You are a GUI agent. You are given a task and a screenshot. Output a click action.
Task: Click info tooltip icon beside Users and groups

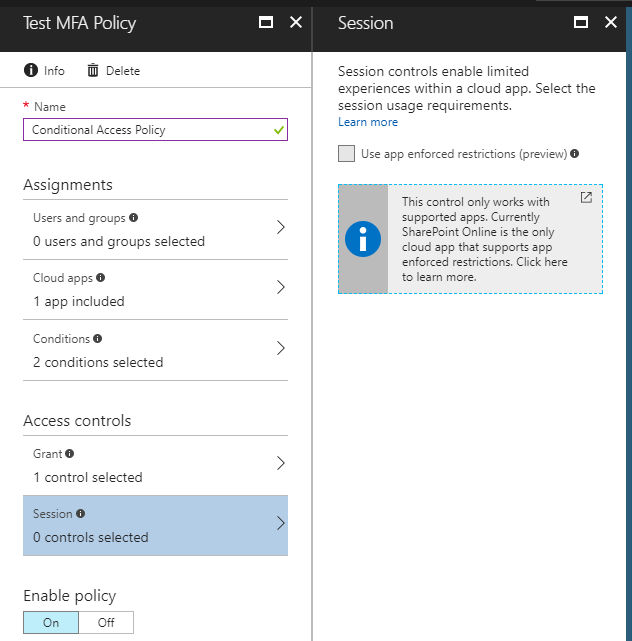point(134,217)
